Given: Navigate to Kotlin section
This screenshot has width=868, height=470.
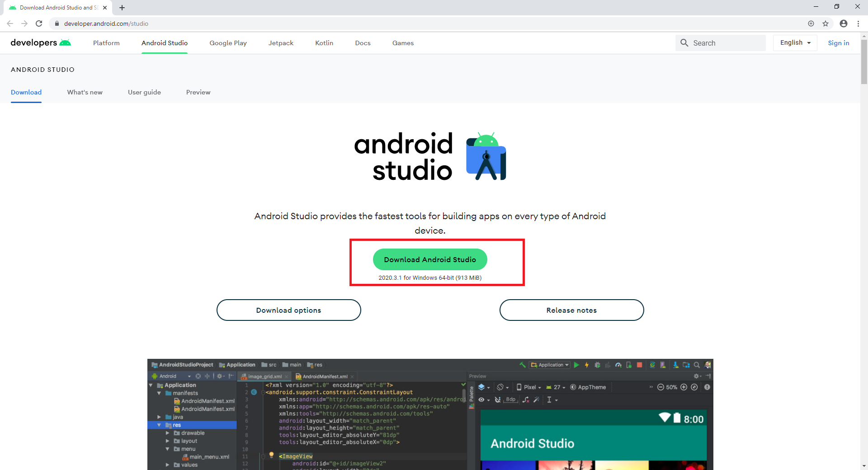Looking at the screenshot, I should [324, 43].
